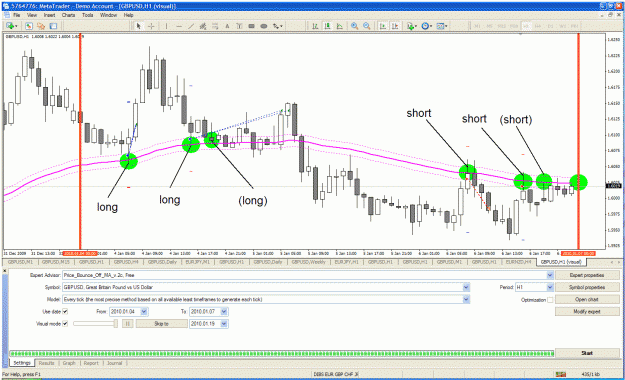625x380 pixels.
Task: Click the Expert properties button
Action: tap(587, 275)
